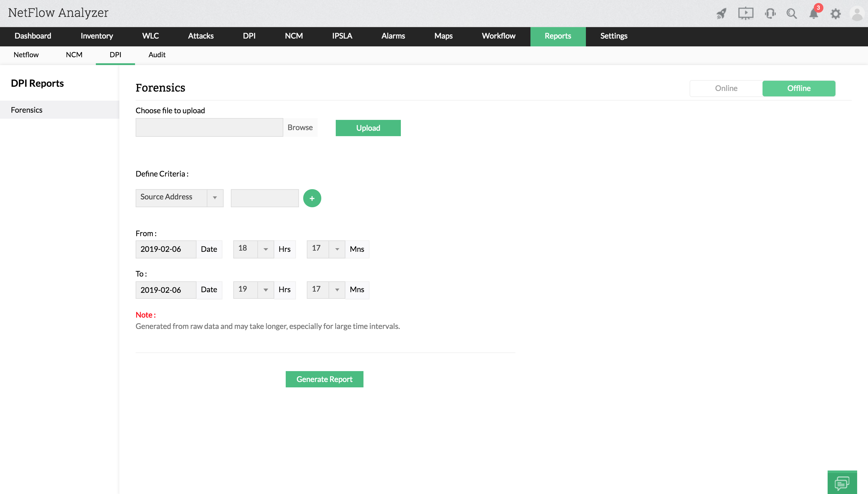Open the From hours dropdown
Viewport: 868px width, 494px height.
pyautogui.click(x=266, y=249)
